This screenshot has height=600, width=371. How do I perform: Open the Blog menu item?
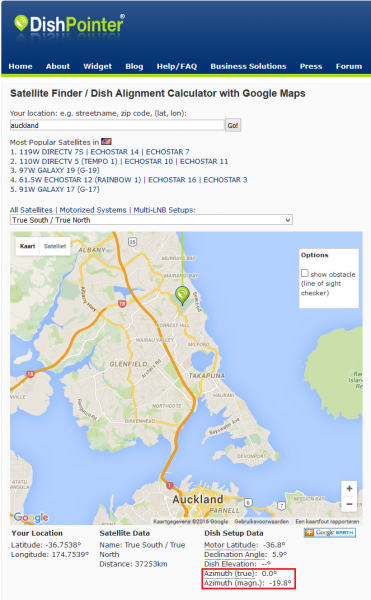[x=134, y=66]
